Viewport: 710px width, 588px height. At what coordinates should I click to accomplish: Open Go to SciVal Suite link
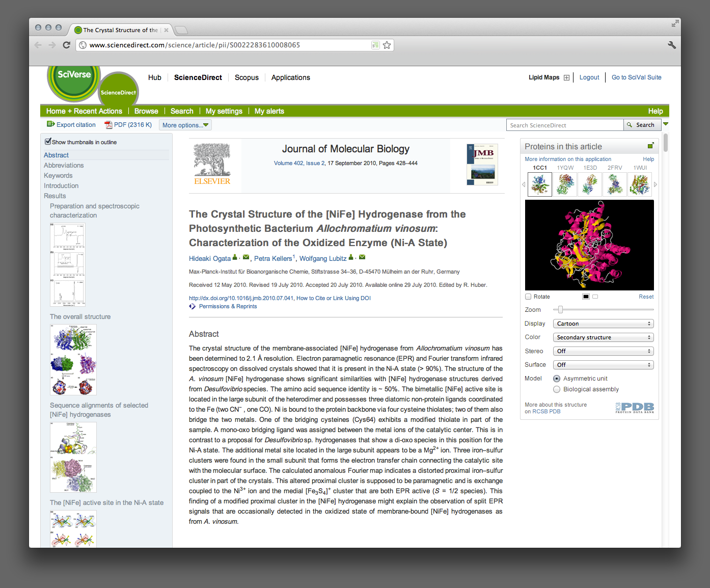pos(637,77)
